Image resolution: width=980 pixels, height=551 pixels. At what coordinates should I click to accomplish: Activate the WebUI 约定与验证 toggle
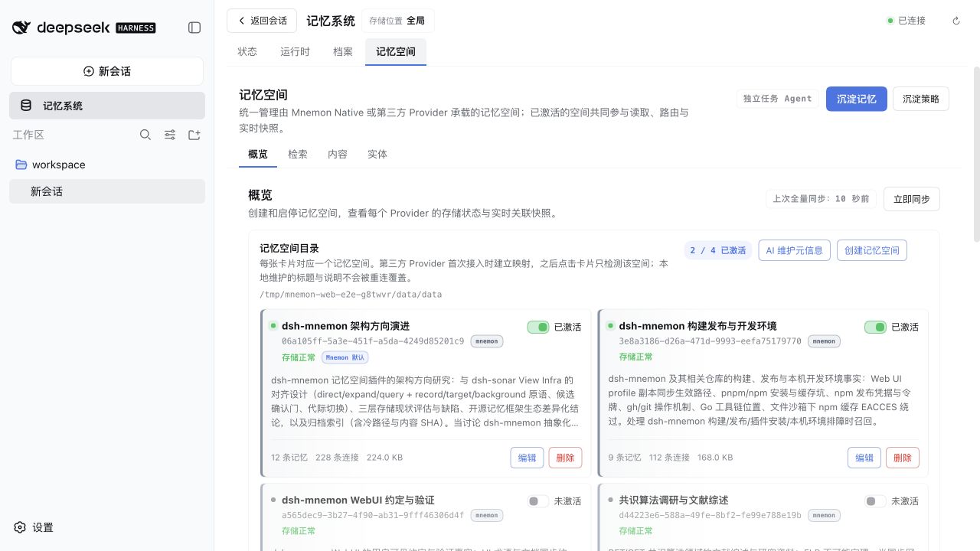click(x=538, y=501)
